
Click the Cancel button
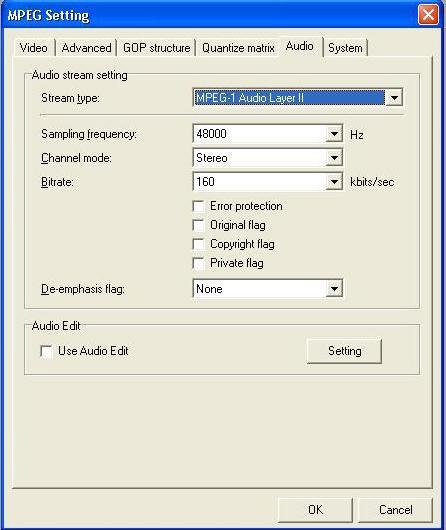pos(395,510)
